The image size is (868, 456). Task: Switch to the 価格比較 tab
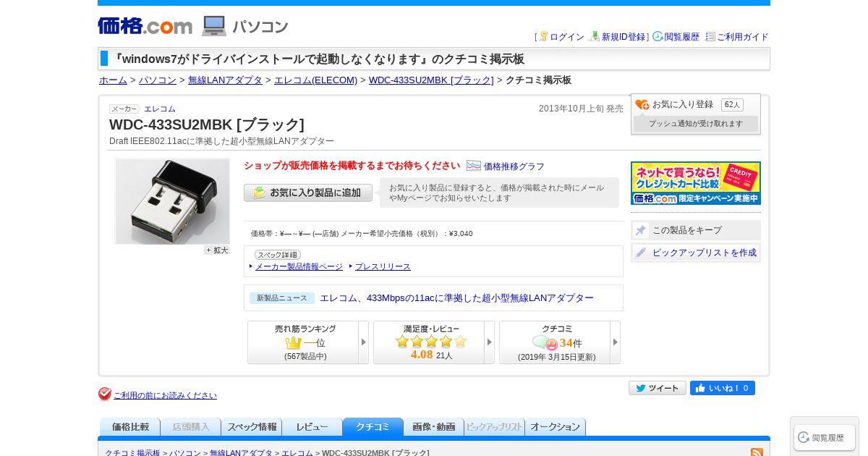point(130,427)
